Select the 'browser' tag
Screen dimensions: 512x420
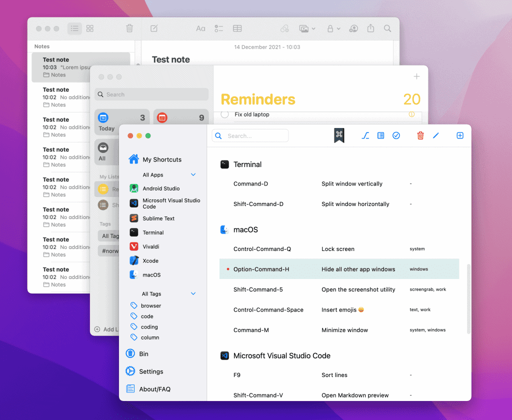(150, 305)
